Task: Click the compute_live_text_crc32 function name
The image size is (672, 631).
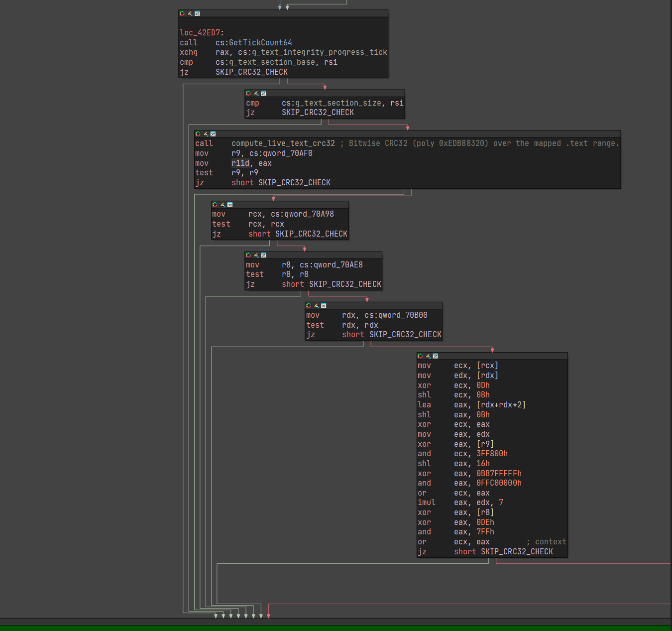Action: click(283, 143)
